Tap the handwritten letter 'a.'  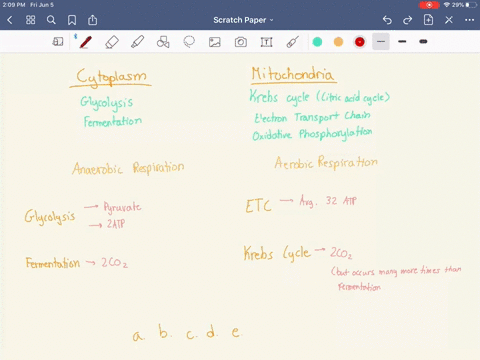click(138, 335)
